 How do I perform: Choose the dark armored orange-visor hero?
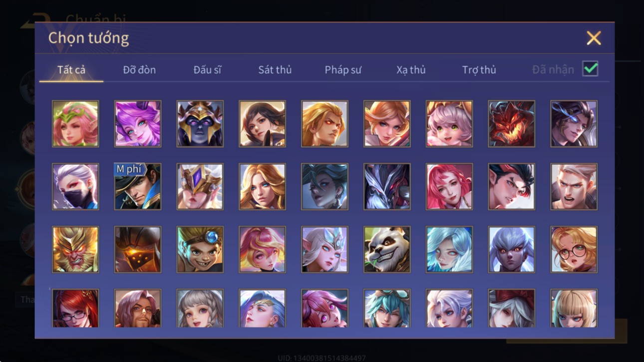(138, 249)
